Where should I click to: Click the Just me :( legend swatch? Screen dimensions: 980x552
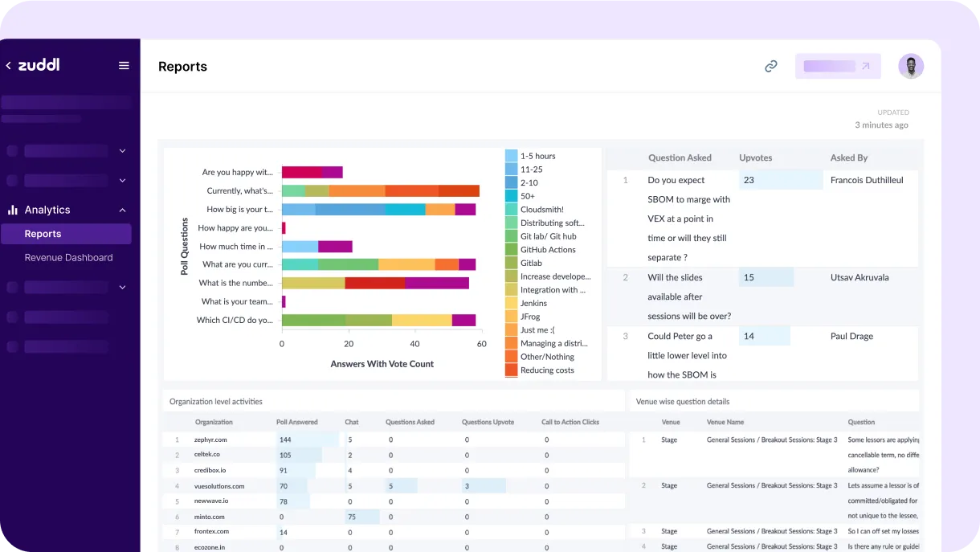tap(511, 330)
